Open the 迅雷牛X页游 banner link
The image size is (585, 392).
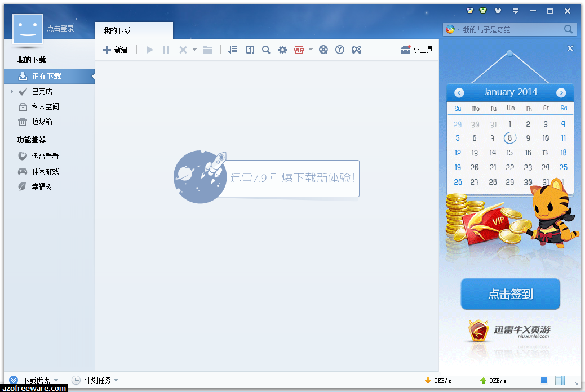tap(509, 331)
